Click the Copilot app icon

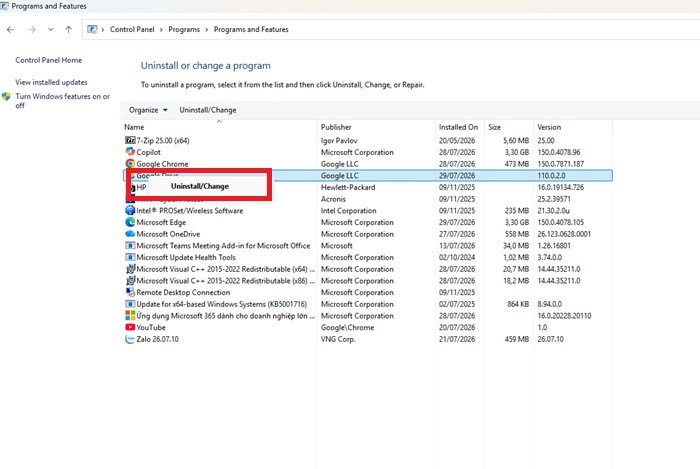(130, 152)
